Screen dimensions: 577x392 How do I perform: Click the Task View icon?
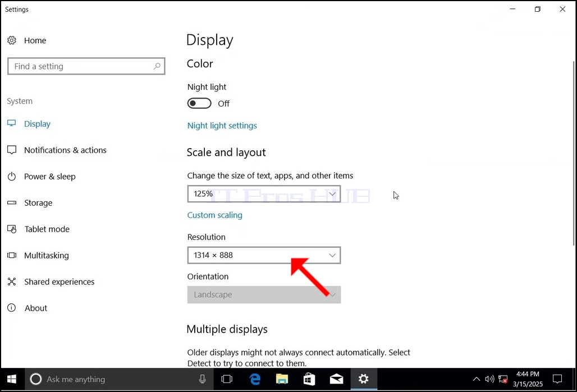click(227, 379)
